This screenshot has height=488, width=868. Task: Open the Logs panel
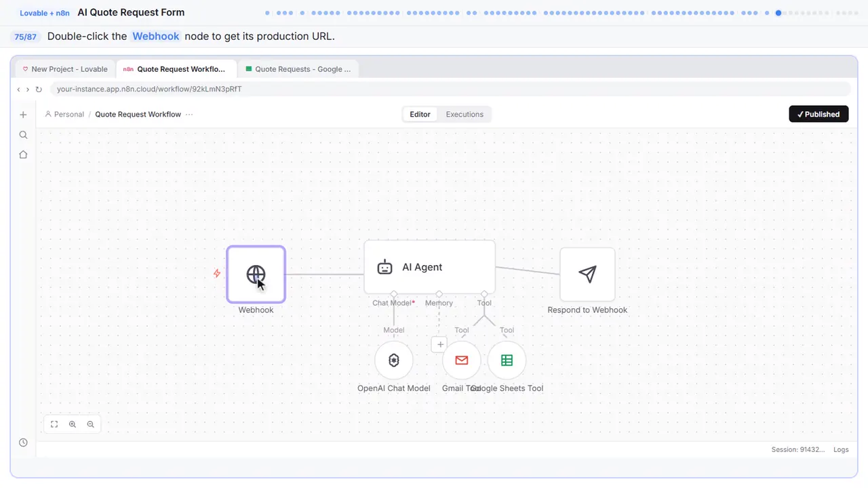841,450
